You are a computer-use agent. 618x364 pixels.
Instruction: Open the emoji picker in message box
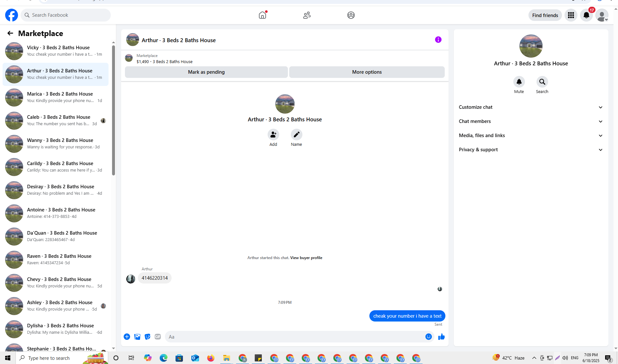click(429, 337)
